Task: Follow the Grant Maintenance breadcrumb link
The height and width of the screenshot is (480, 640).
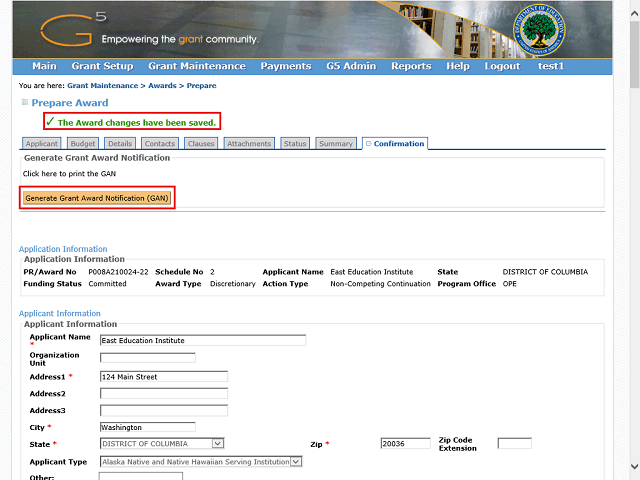Action: 103,86
